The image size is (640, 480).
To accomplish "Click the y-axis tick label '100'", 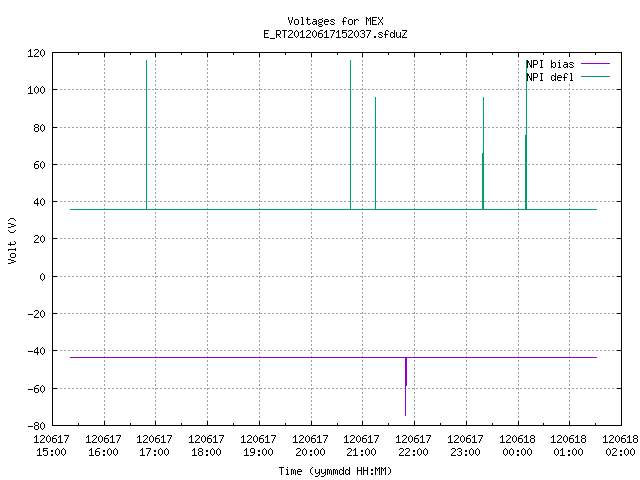I will coord(36,90).
